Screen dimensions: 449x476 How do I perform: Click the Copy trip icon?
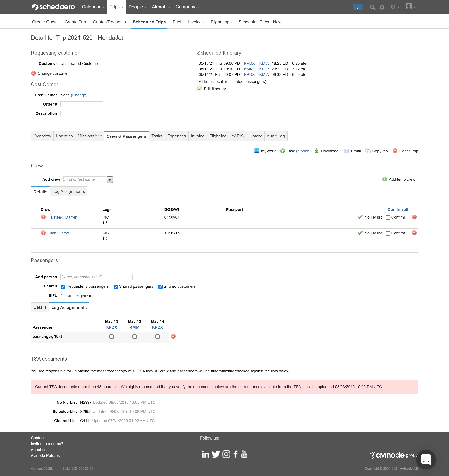[368, 151]
